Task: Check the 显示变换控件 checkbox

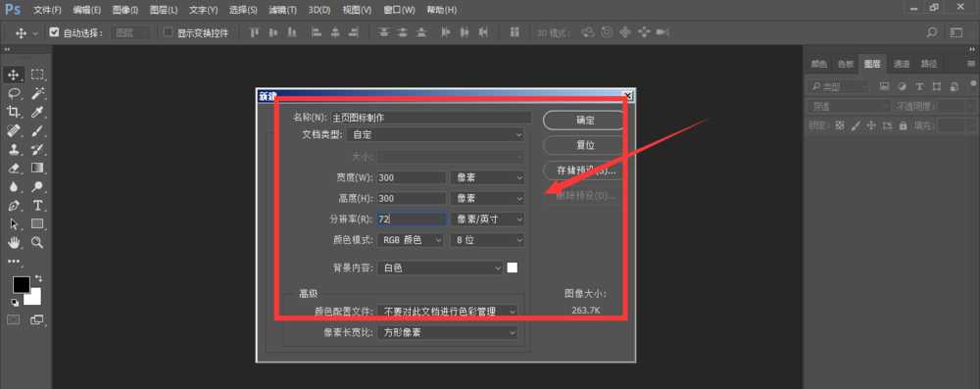Action: pyautogui.click(x=168, y=32)
